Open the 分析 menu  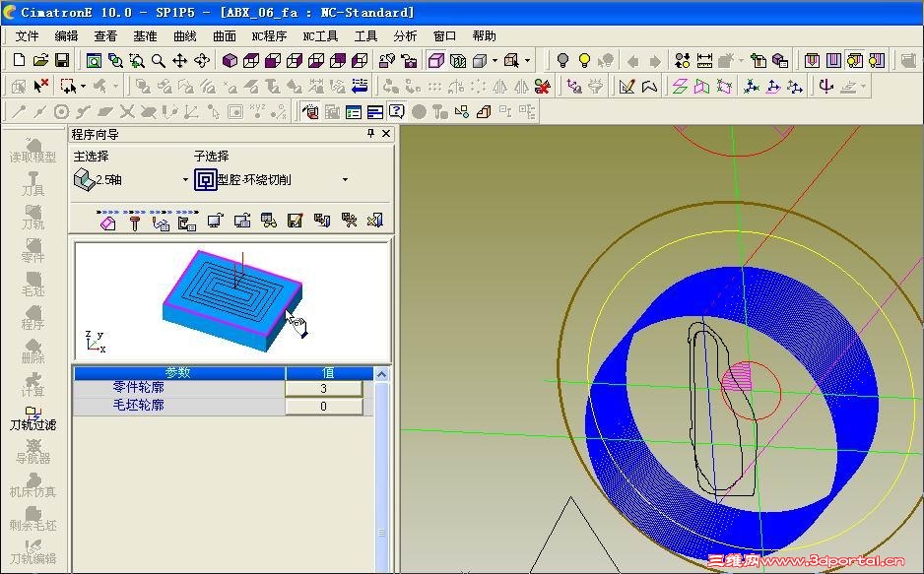coord(405,36)
